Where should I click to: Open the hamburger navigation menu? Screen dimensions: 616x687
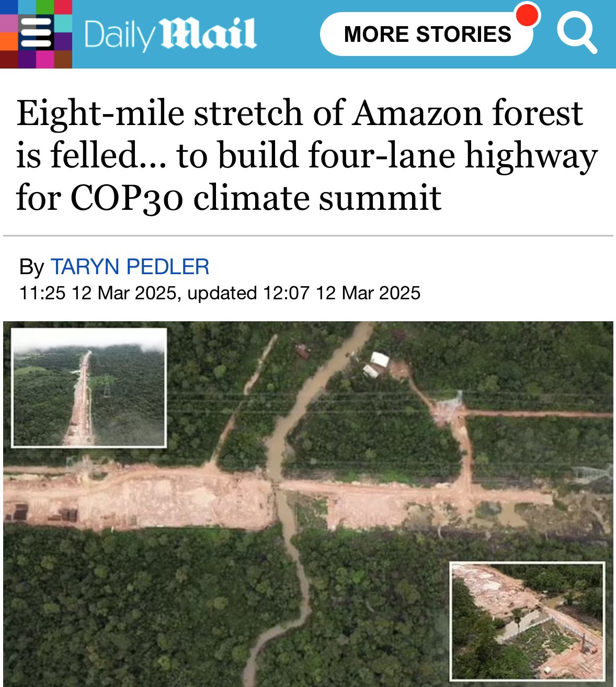click(36, 33)
